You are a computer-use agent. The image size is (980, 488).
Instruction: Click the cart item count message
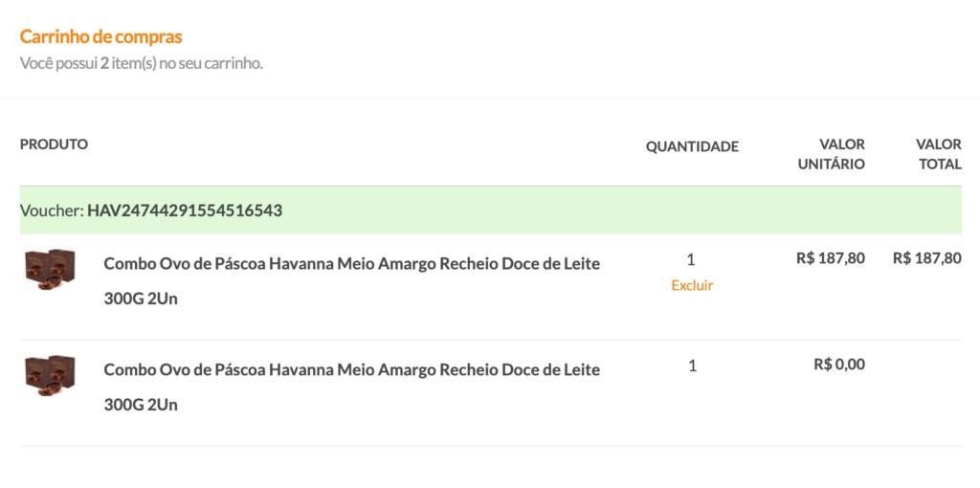tap(142, 64)
